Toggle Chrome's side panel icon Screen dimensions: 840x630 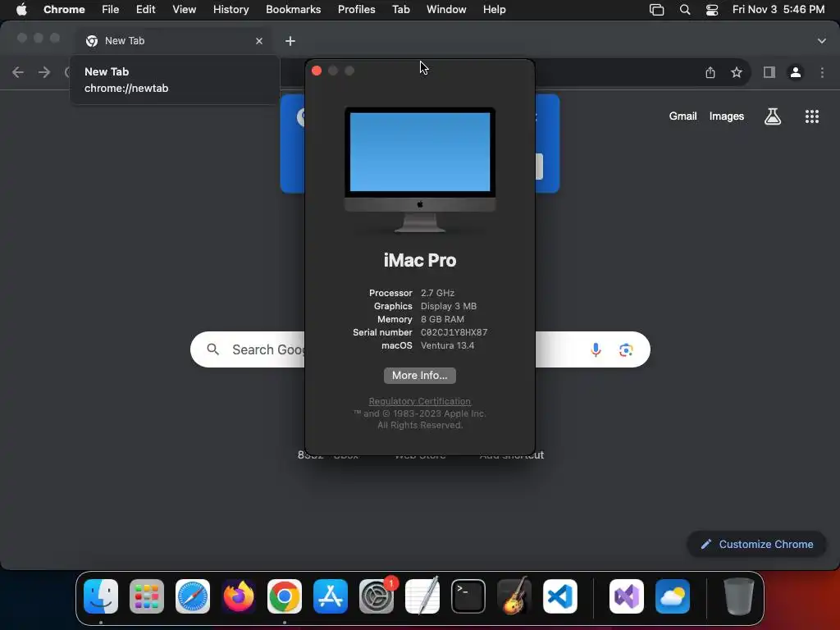(769, 72)
